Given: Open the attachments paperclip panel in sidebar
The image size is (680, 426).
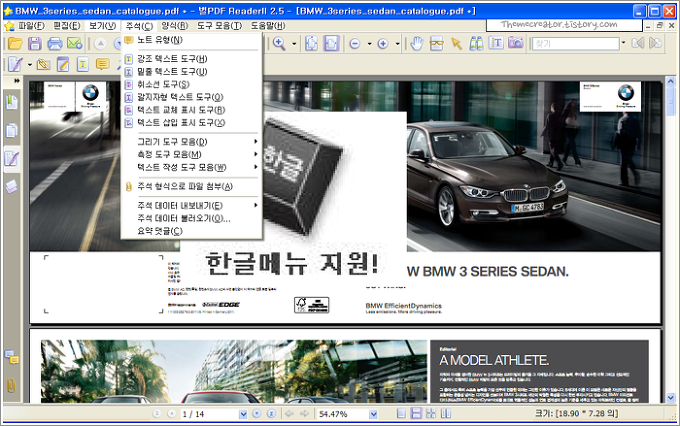Looking at the screenshot, I should [x=12, y=385].
